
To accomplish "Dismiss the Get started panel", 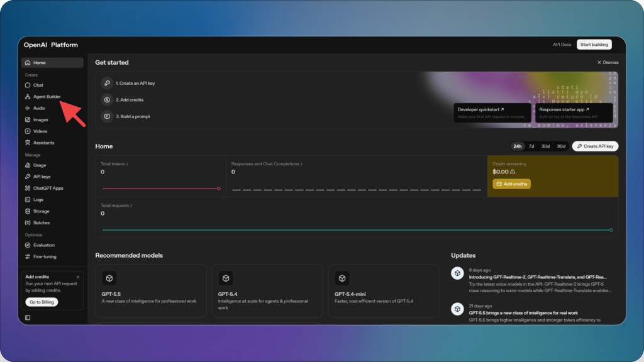I will click(608, 62).
